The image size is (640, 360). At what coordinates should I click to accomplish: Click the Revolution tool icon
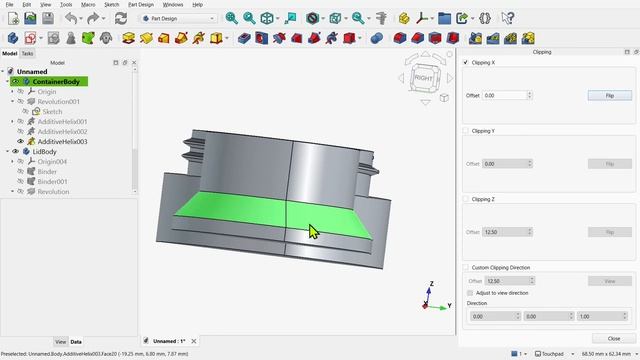point(146,38)
